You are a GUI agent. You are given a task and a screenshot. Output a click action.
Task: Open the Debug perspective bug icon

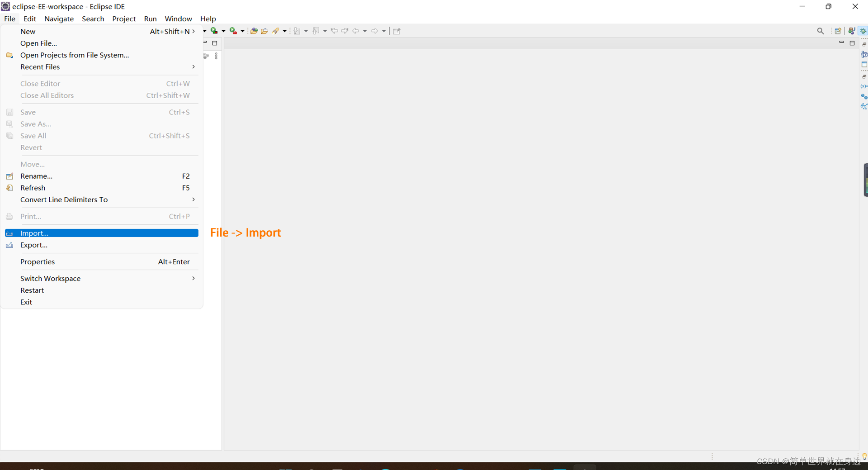coord(863,31)
